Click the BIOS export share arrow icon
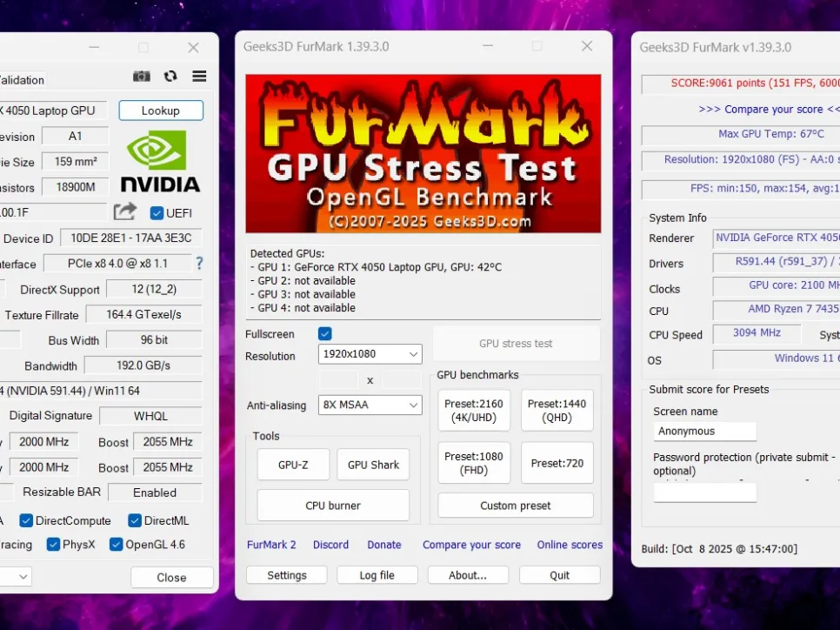Image resolution: width=840 pixels, height=630 pixels. coord(125,211)
